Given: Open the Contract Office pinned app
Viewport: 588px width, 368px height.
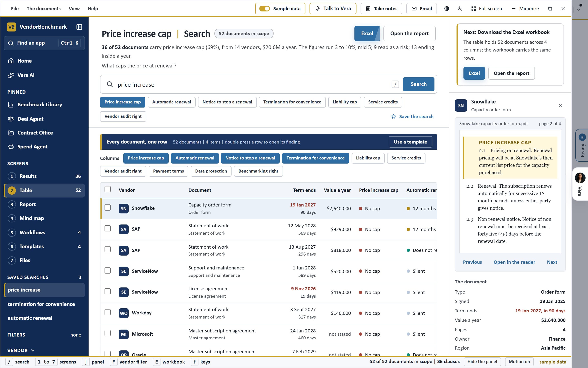Looking at the screenshot, I should tap(44, 133).
